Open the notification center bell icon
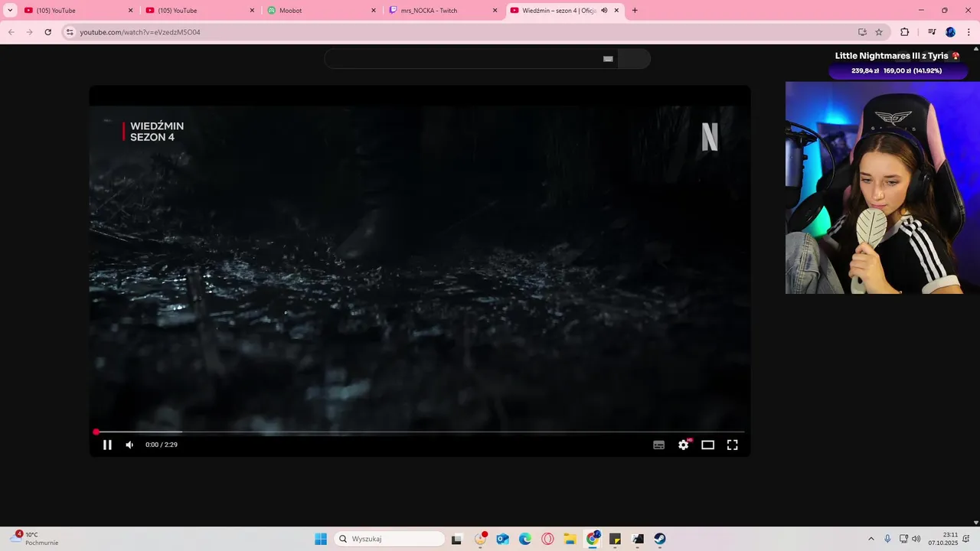 (968, 539)
